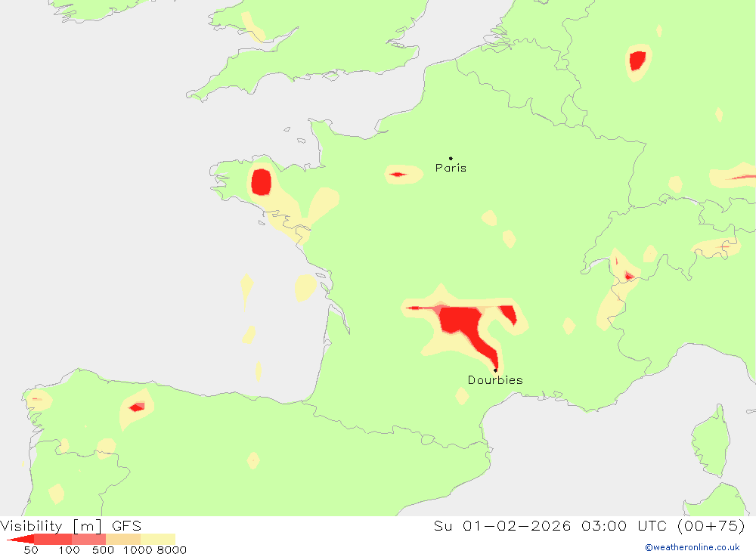Select the 1000-8000 pale yellow legend swatch

[x=158, y=539]
